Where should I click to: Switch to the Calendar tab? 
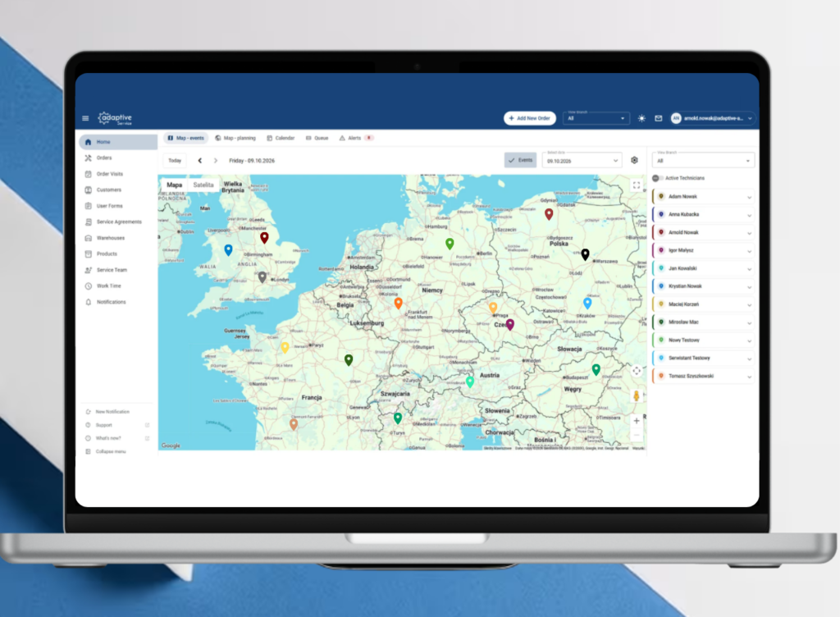tap(281, 138)
